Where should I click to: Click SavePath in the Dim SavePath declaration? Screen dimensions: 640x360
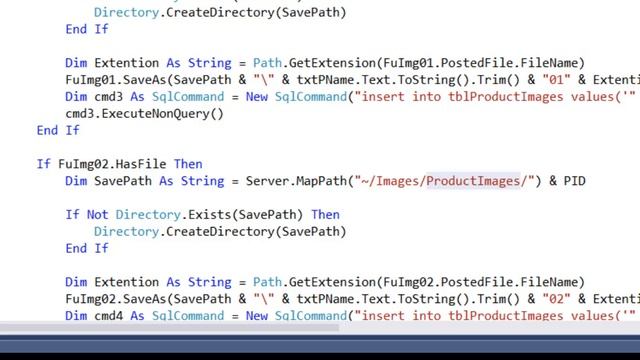(x=123, y=181)
